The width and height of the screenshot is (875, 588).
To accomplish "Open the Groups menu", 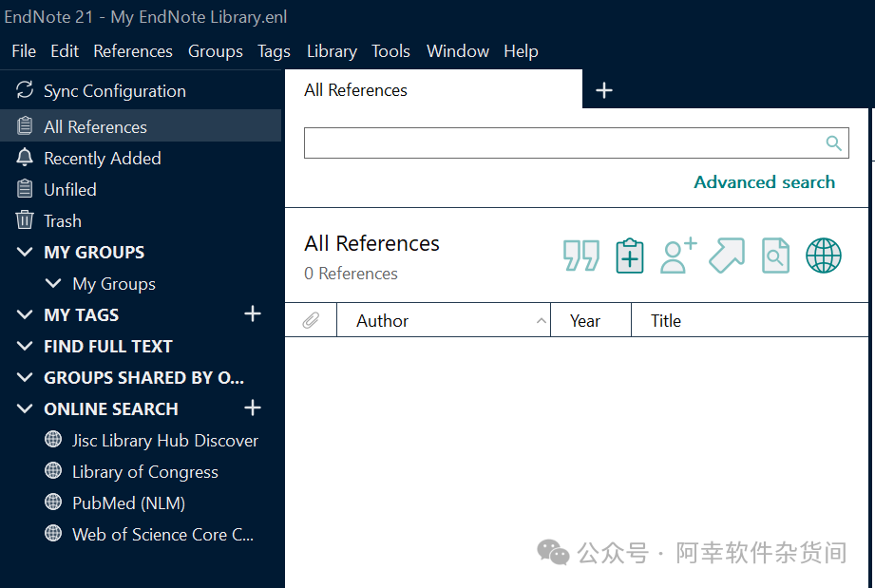I will (216, 51).
